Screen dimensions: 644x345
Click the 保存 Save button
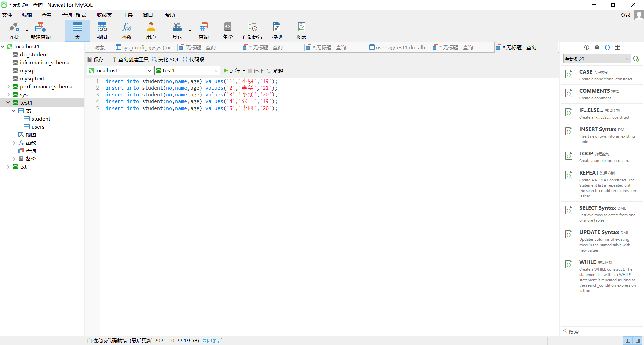[96, 59]
